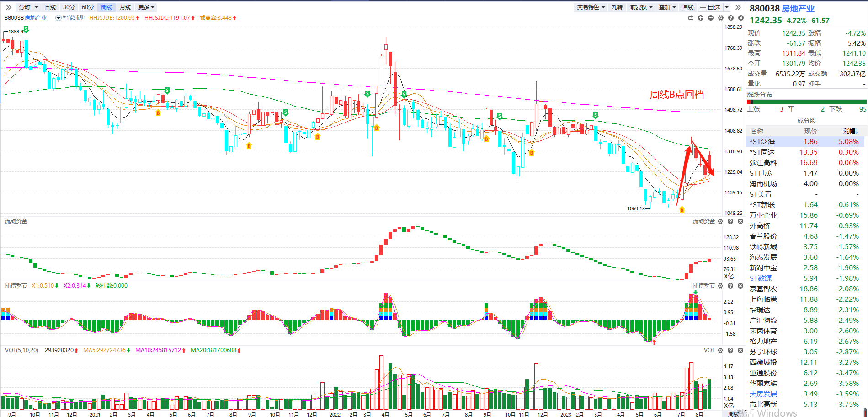868x417 pixels.
Task: Open VOL indicator settings gear
Action: [720, 350]
